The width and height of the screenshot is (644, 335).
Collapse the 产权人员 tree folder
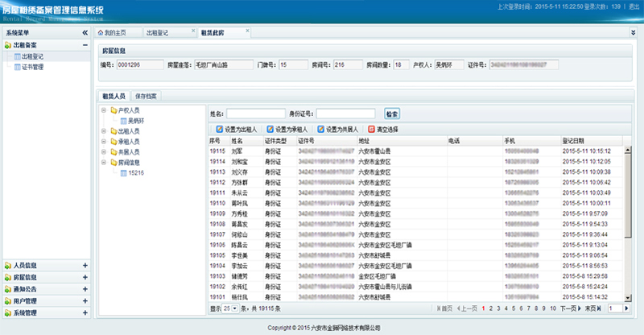[x=103, y=110]
